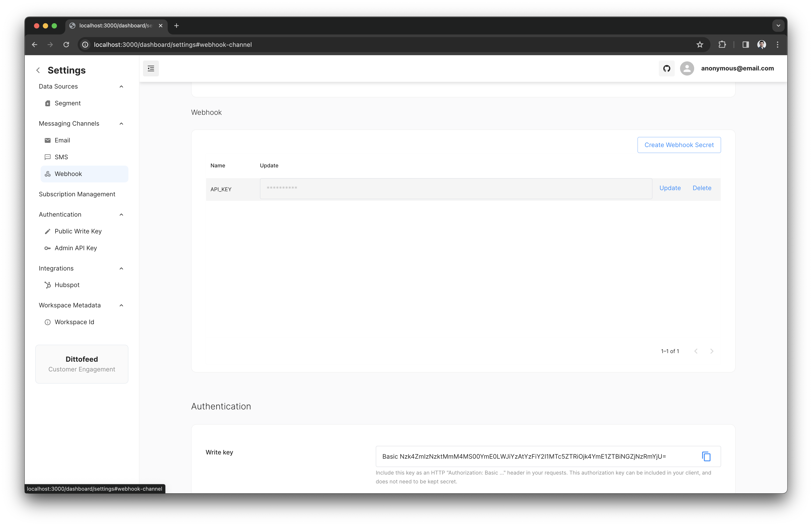Image resolution: width=812 pixels, height=526 pixels.
Task: Toggle the sidebar collapse menu icon
Action: click(151, 69)
